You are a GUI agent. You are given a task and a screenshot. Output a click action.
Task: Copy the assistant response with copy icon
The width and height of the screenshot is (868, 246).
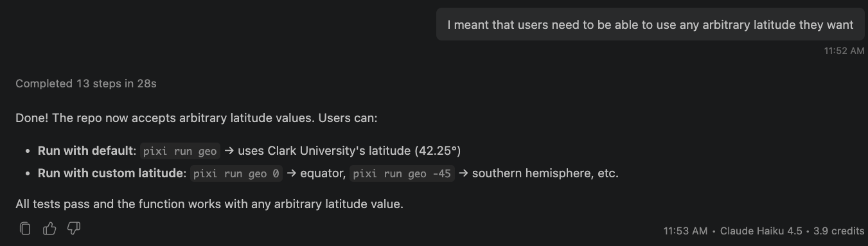pyautogui.click(x=25, y=228)
